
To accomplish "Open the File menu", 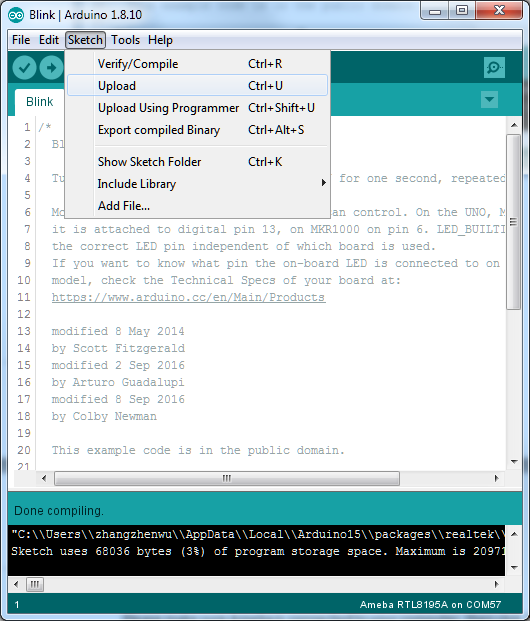I will pos(21,40).
